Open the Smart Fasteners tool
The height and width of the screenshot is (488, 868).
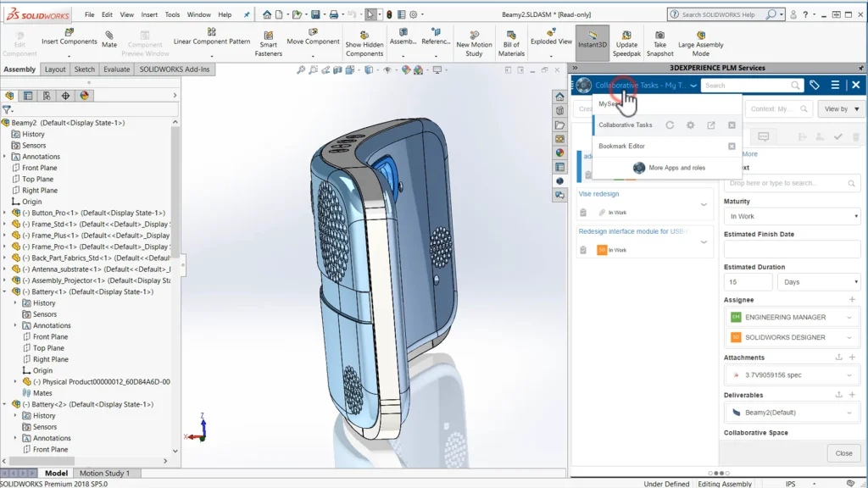[x=268, y=42]
